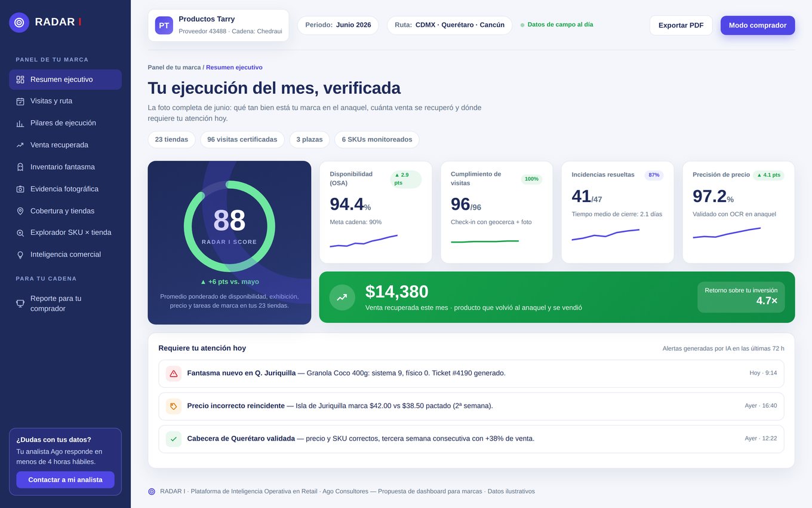Viewport: 812px width, 508px height.
Task: Open the Productos Tarry supplier card
Action: 219,25
